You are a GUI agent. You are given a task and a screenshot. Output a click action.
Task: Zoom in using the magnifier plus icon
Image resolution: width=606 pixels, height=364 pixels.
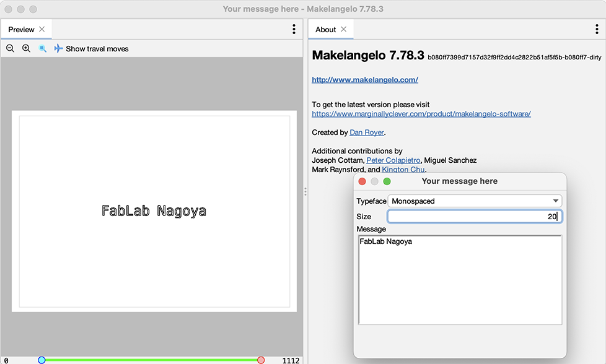pos(26,49)
